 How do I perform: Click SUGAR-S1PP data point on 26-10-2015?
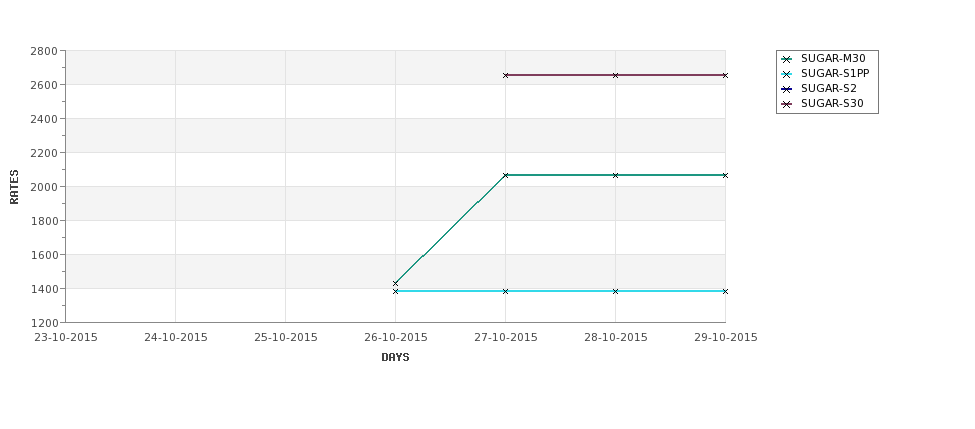395,291
